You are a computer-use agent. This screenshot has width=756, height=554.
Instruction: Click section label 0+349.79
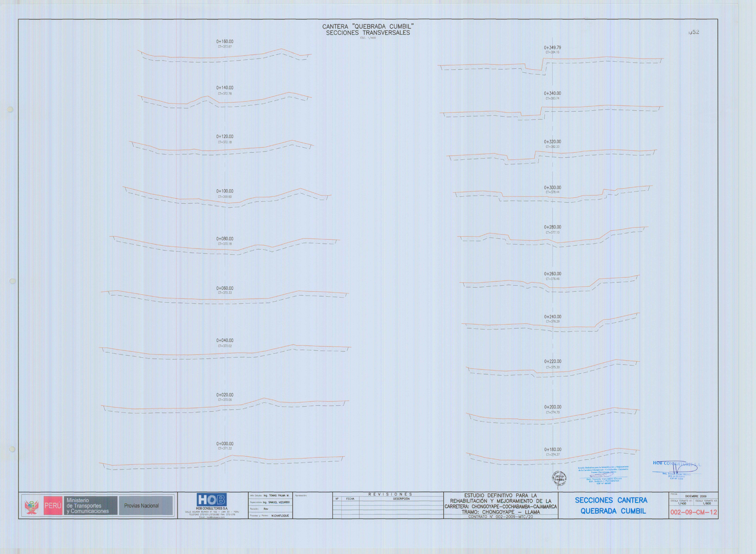coord(552,48)
